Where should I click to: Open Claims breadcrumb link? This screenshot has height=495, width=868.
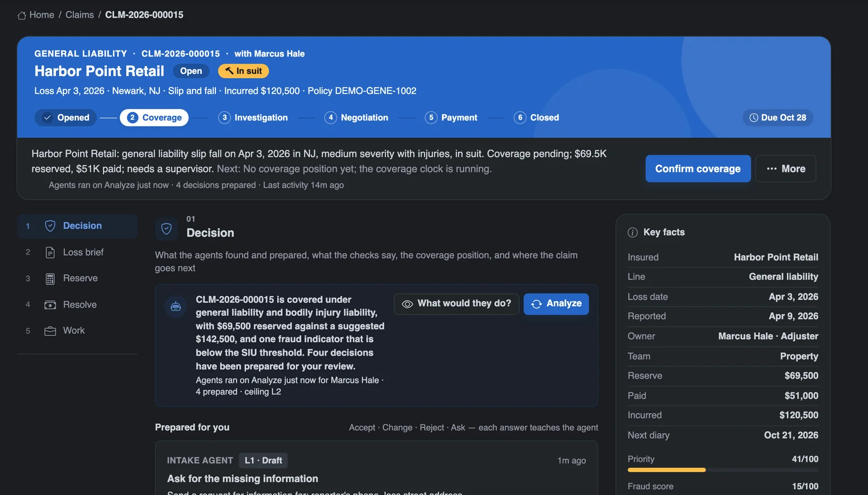80,15
